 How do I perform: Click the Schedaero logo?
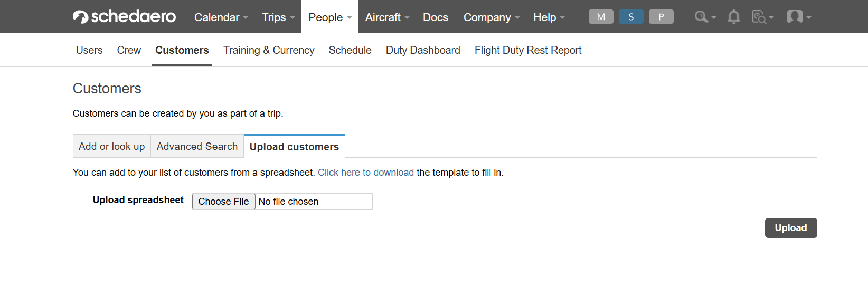tap(124, 17)
